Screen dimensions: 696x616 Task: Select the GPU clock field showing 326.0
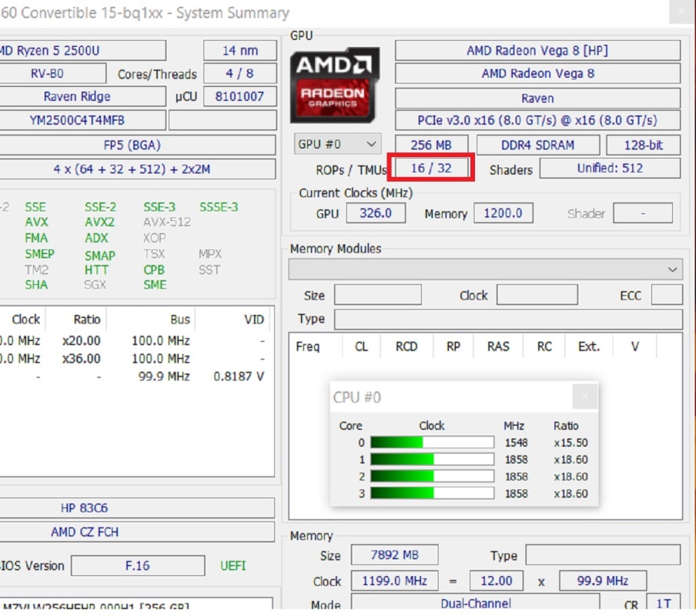pyautogui.click(x=376, y=213)
